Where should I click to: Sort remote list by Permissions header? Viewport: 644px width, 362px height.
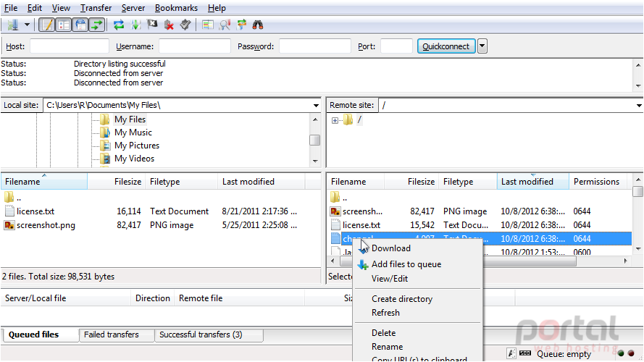(598, 182)
